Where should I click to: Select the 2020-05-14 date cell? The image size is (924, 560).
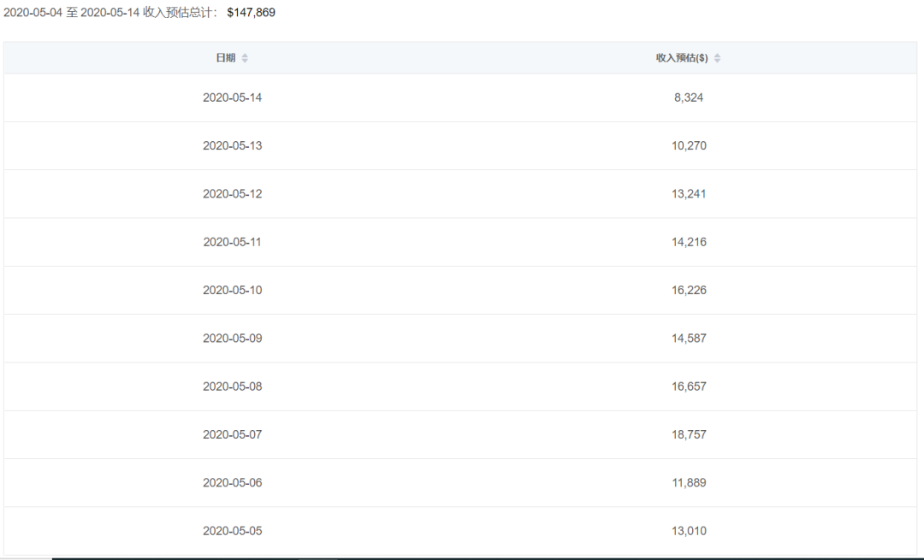233,97
